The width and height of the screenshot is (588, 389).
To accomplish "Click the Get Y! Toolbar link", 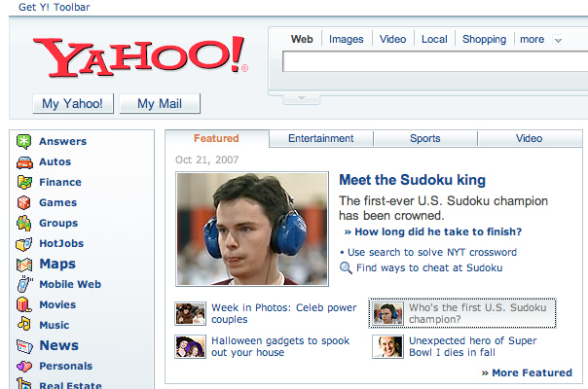I will tap(55, 7).
